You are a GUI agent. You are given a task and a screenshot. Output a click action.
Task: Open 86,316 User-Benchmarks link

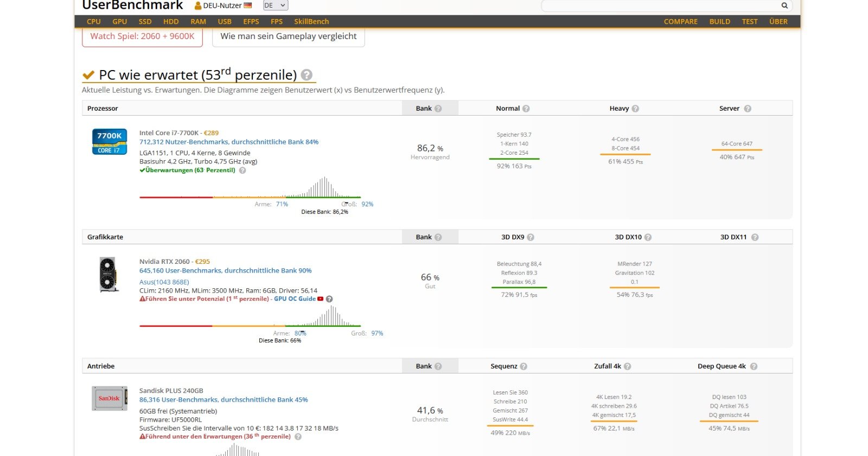click(224, 400)
